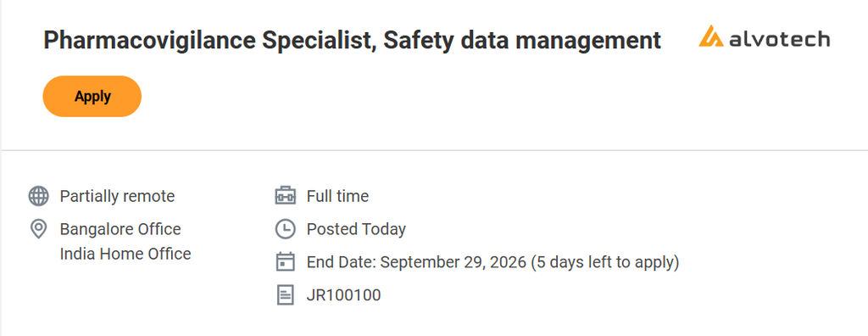Select the Partially remote label

click(117, 196)
